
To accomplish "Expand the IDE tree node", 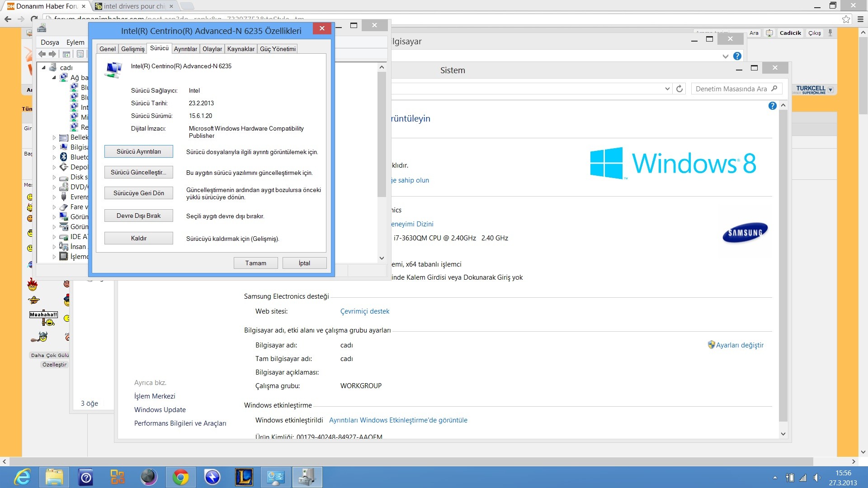I will (x=54, y=237).
